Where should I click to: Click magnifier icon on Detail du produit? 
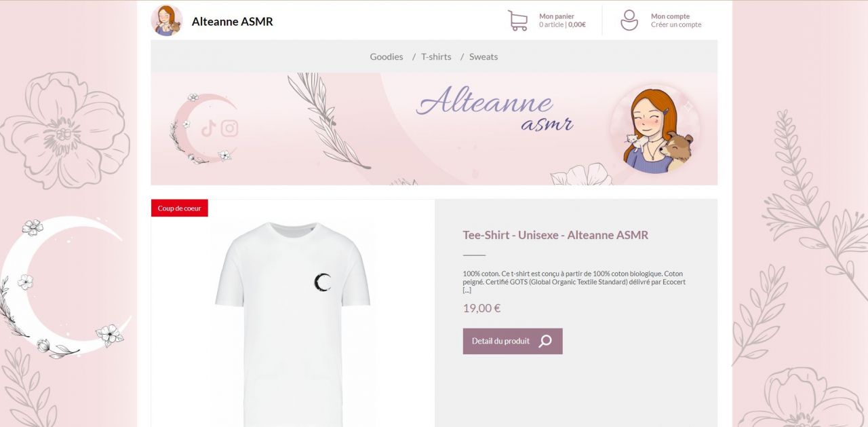(545, 341)
